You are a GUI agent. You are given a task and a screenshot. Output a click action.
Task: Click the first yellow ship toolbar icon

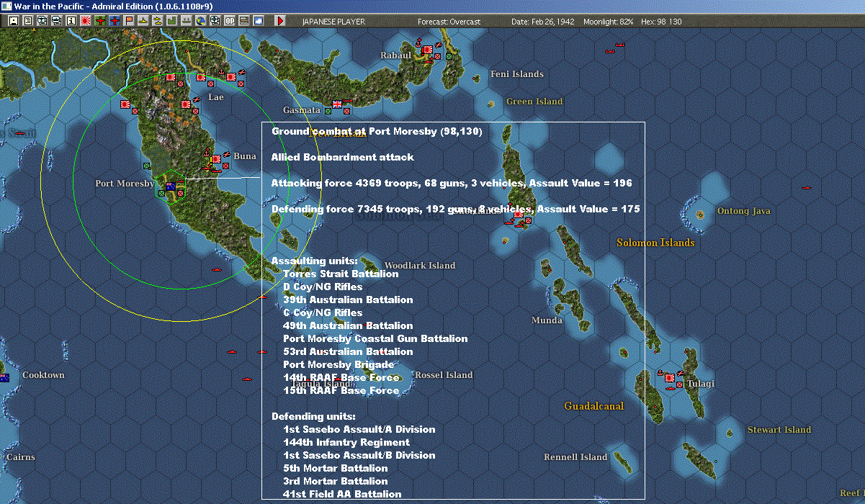(x=143, y=21)
